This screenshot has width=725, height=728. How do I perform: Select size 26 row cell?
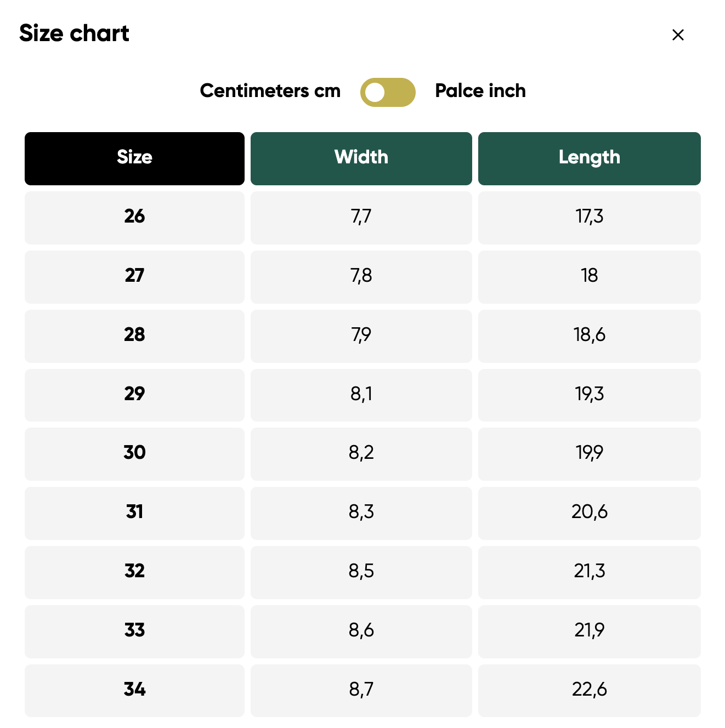coord(134,218)
